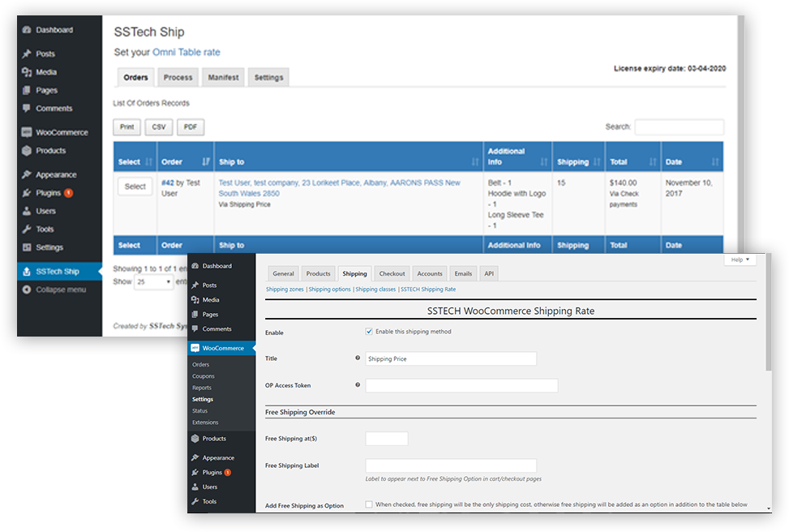Click Plugins plug icon in SSTech Ship window
Screen dimensions: 789x532
coord(27,193)
